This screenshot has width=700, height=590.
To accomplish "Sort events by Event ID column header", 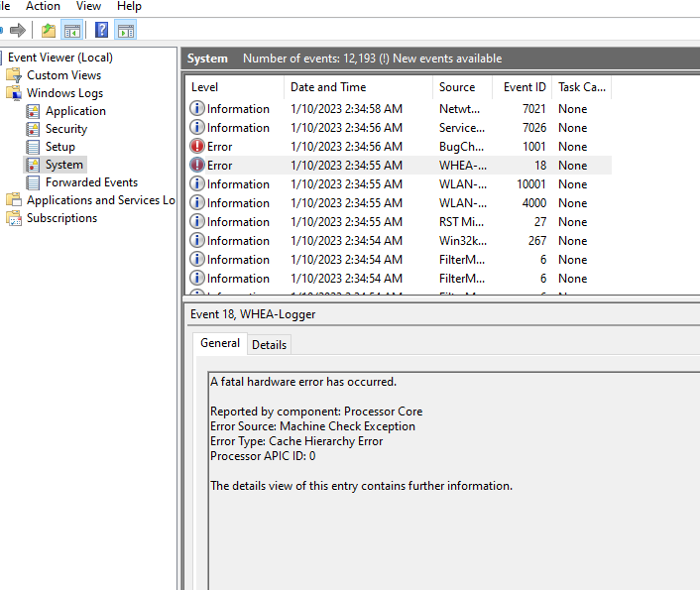I will click(x=524, y=87).
